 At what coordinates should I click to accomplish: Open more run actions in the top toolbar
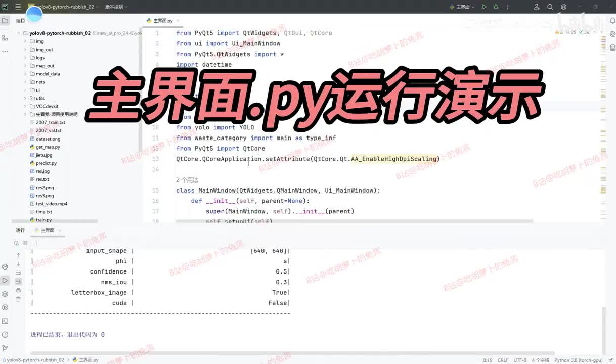[x=507, y=7]
